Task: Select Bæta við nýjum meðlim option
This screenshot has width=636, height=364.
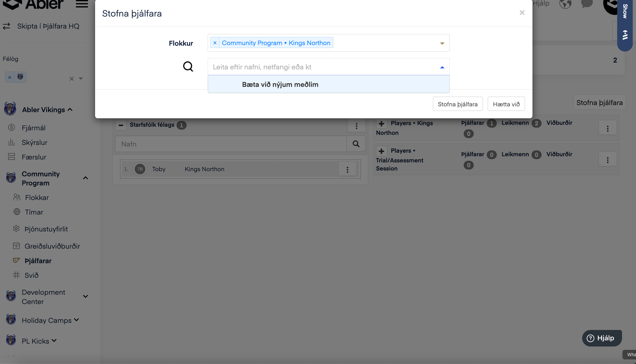Action: point(280,85)
